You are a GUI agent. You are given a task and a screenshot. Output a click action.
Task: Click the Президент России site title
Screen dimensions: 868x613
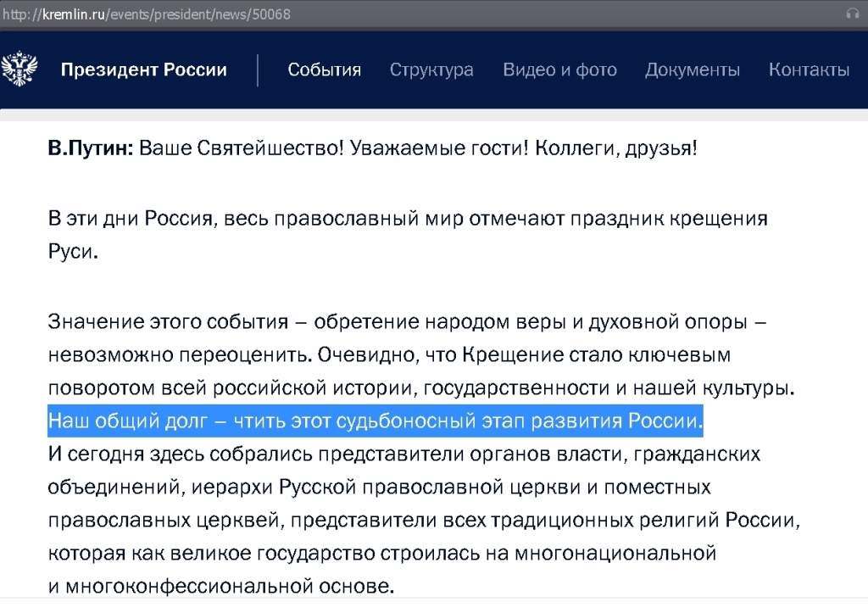point(143,70)
